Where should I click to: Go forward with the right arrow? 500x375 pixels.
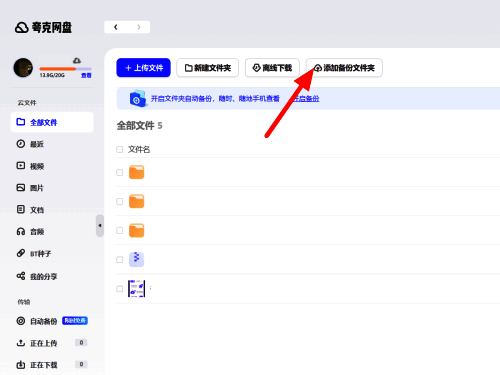pos(139,27)
